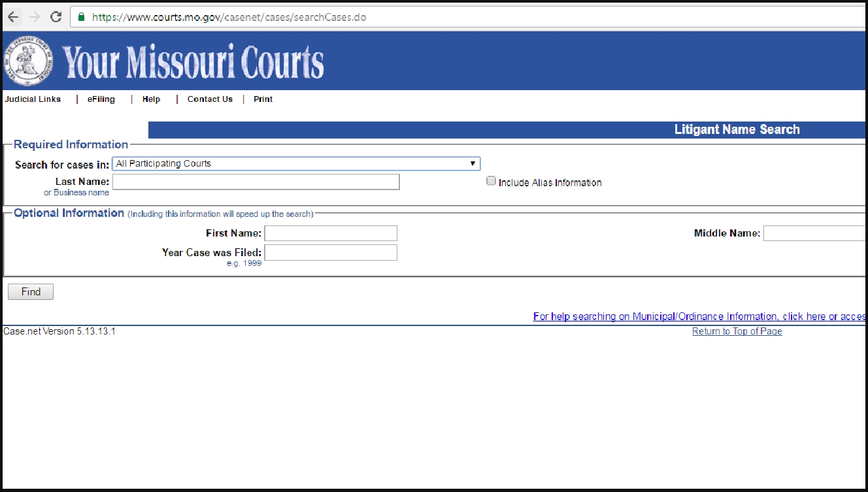The width and height of the screenshot is (868, 492).
Task: Open the Contact Us page
Action: 209,99
